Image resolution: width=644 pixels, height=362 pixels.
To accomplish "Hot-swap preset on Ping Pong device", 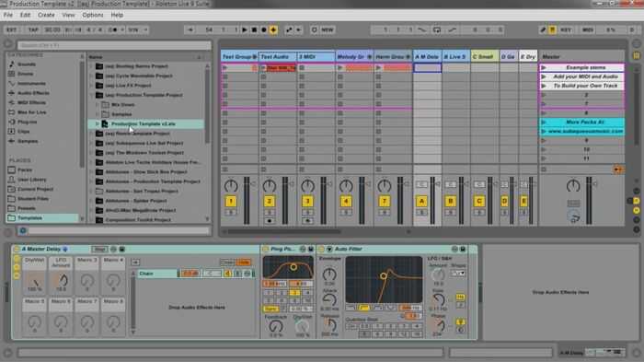I will 303,250.
